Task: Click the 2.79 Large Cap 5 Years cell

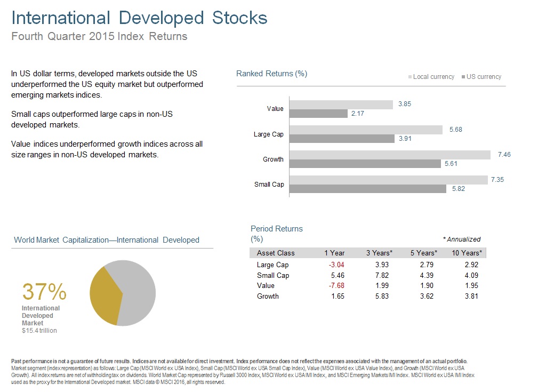Action: point(427,265)
